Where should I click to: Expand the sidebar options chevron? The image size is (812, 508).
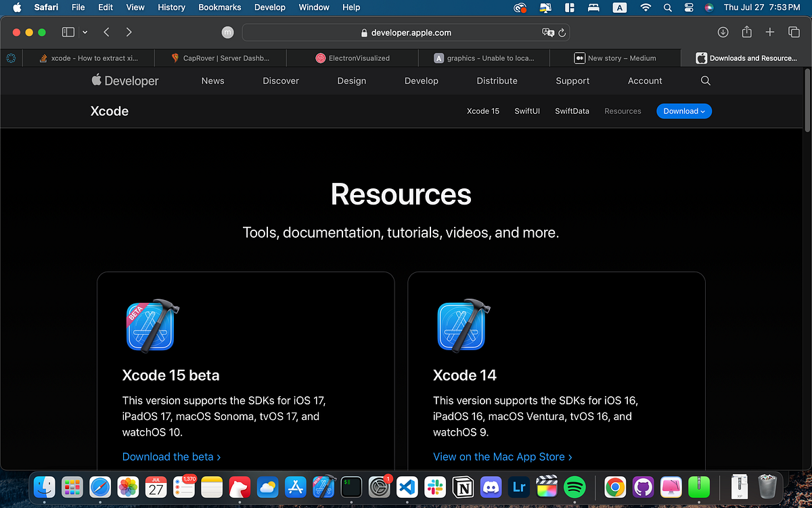(x=84, y=32)
